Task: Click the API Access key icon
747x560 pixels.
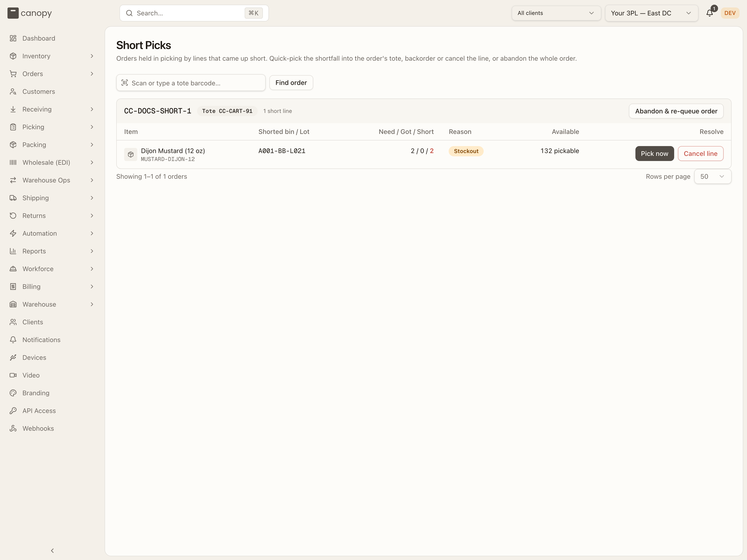Action: [13, 411]
